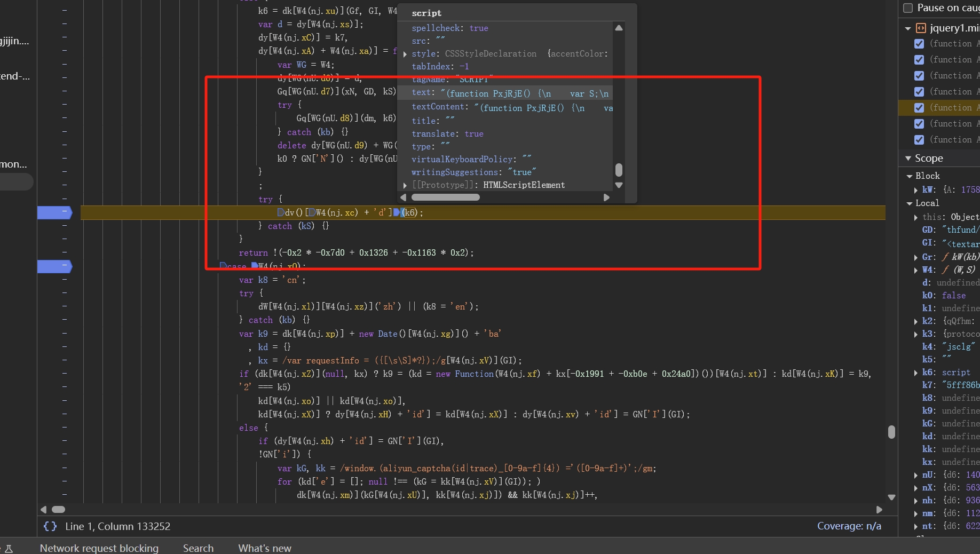Click the (k6) argument on highlighted line
The height and width of the screenshot is (554, 980).
tap(409, 212)
